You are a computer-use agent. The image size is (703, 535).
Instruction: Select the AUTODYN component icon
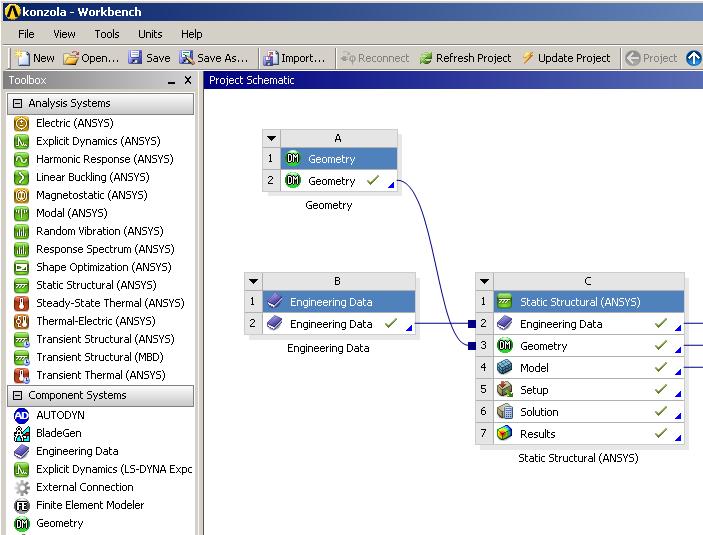pyautogui.click(x=21, y=415)
